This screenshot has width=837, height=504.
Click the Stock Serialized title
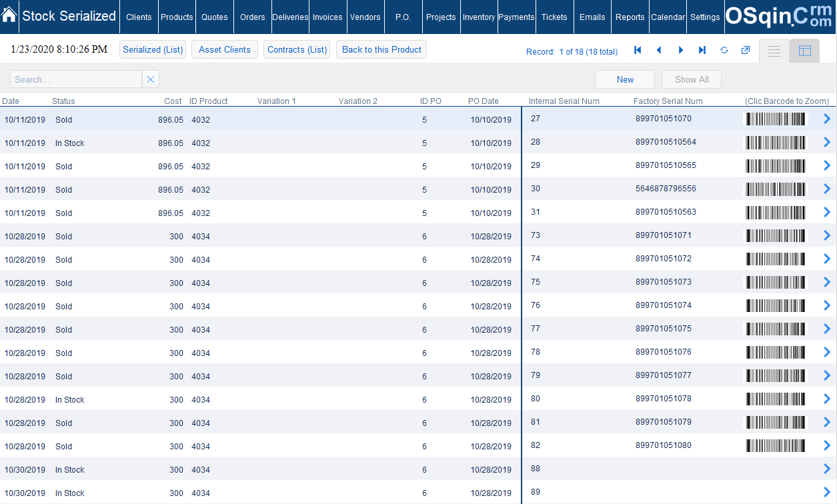tap(69, 16)
